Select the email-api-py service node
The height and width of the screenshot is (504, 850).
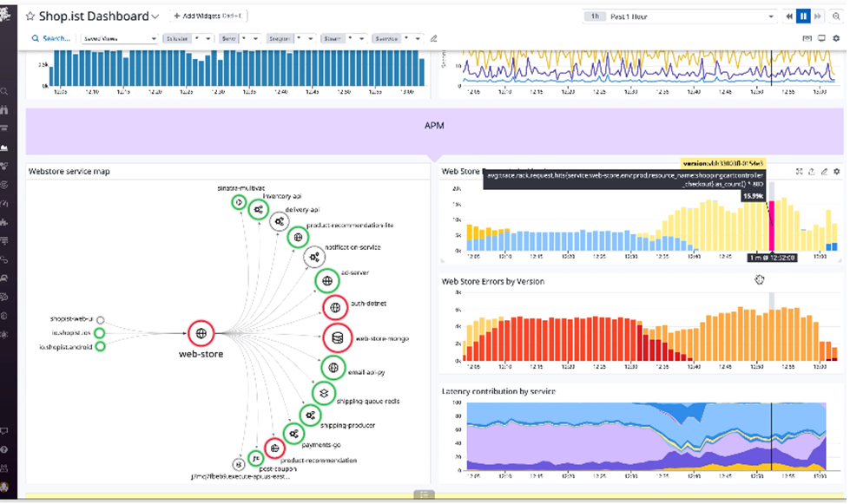(x=333, y=368)
